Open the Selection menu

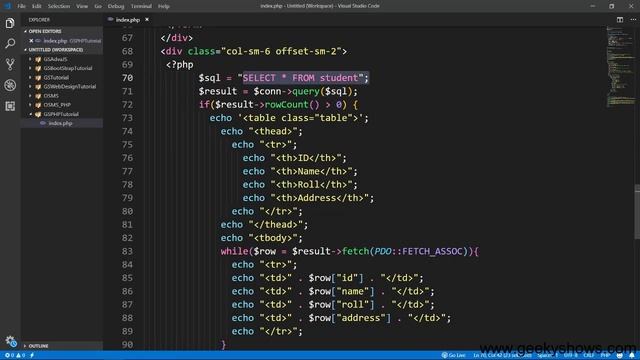(x=59, y=6)
